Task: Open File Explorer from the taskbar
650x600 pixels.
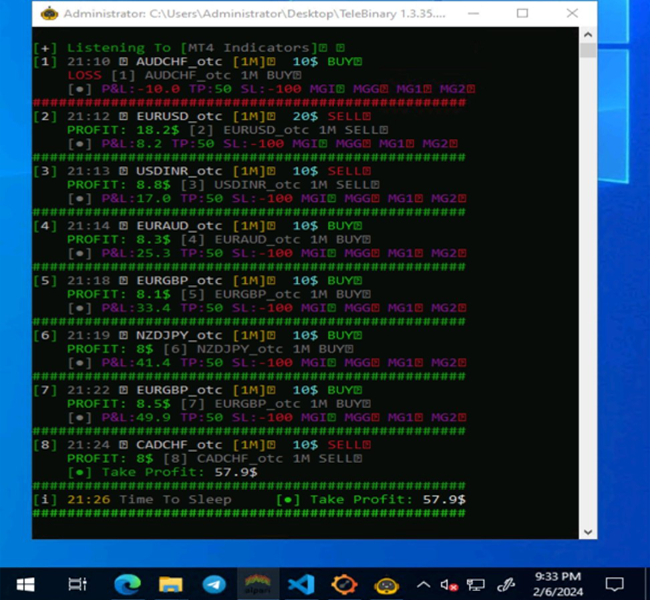Action: tap(171, 584)
